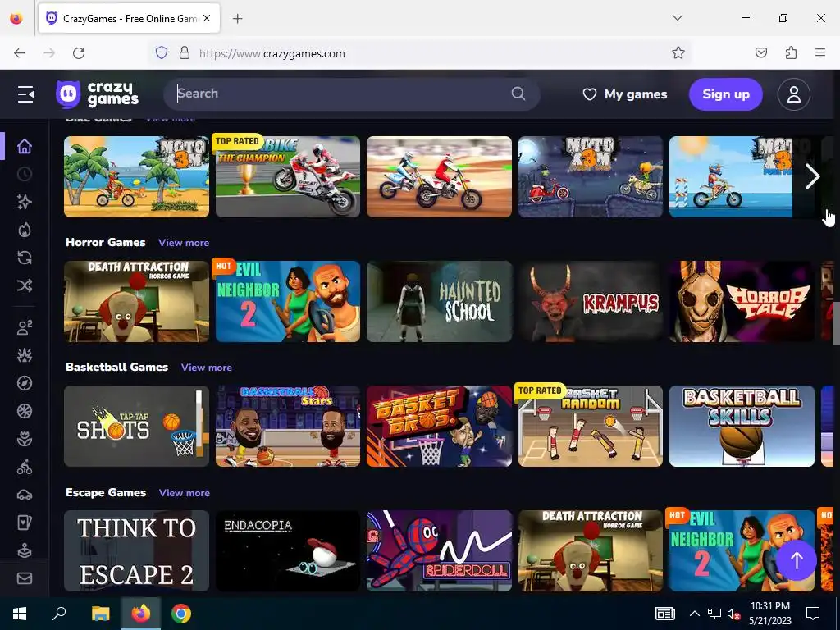Open Updated games refresh icon in sidebar
Viewport: 840px width, 630px height.
[x=24, y=258]
